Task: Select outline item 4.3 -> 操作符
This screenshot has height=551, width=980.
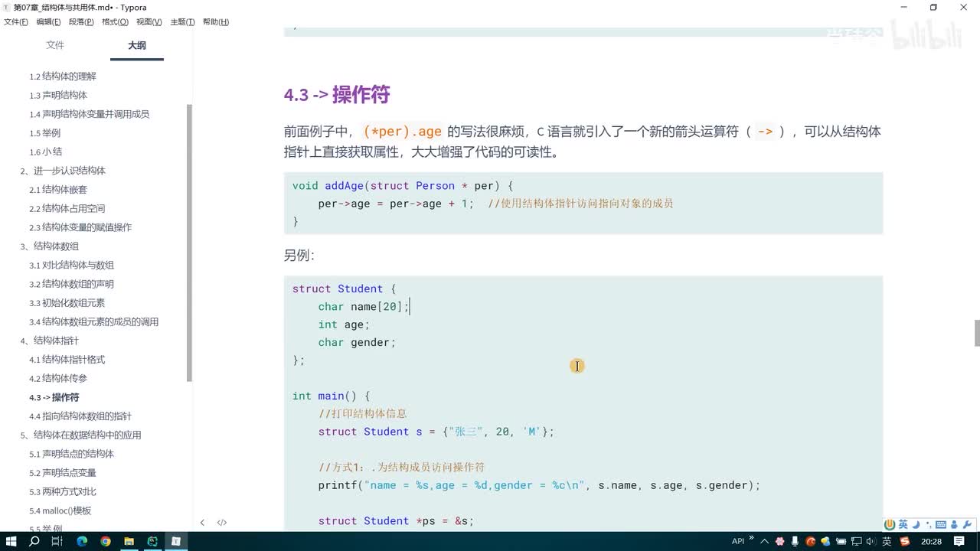Action: pos(54,397)
